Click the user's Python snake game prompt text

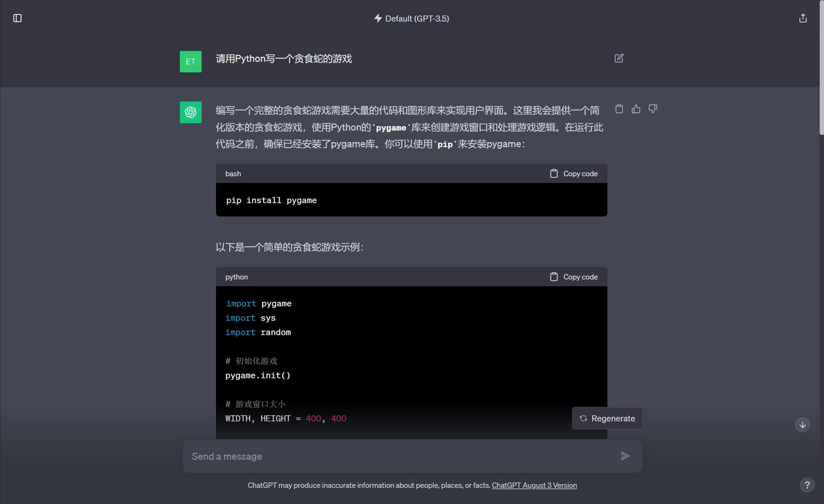pyautogui.click(x=283, y=59)
